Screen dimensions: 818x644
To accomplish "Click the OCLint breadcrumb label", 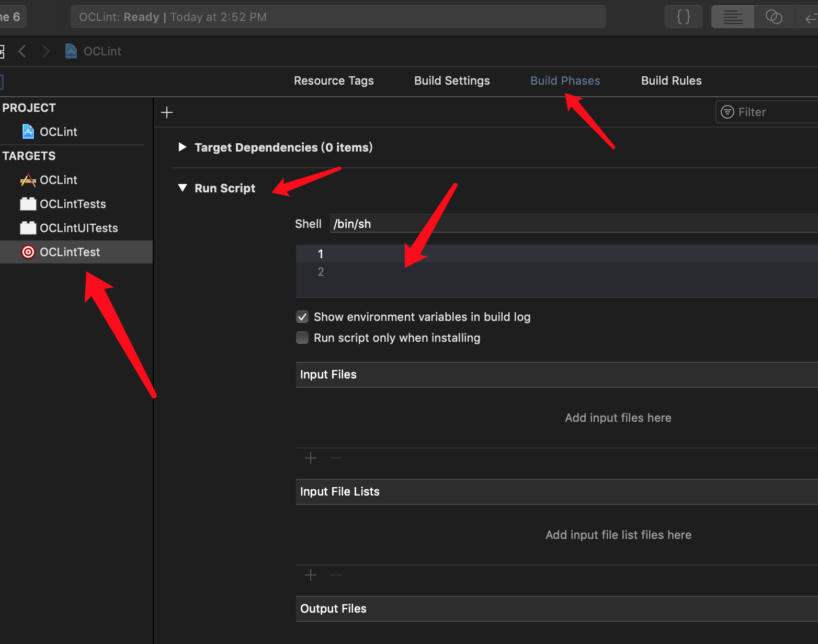I will [103, 51].
